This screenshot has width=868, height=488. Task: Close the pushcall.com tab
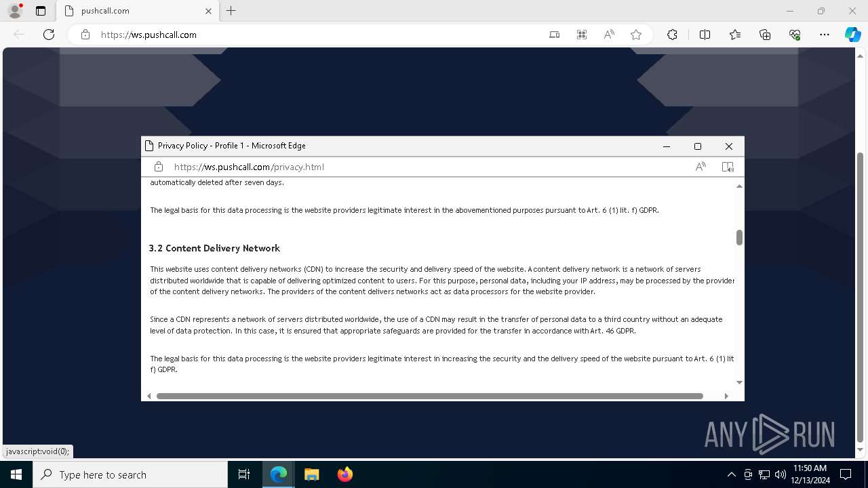pos(208,11)
